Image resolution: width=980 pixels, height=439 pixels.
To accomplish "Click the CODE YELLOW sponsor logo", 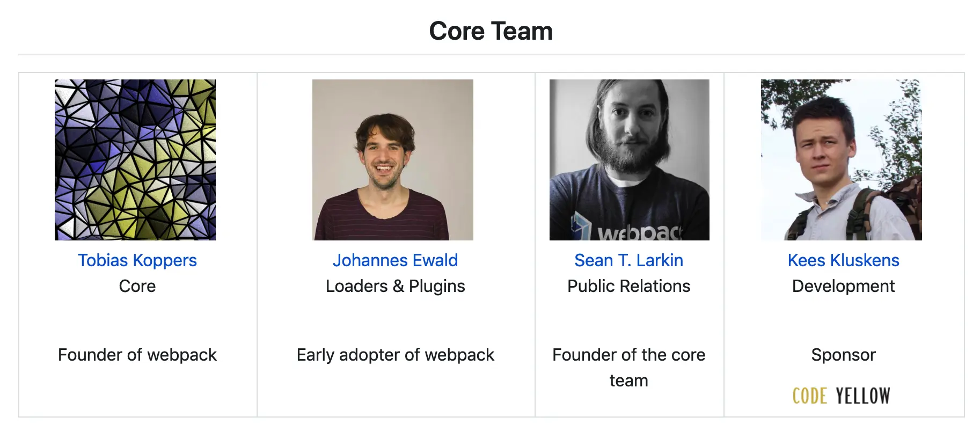I will point(842,396).
